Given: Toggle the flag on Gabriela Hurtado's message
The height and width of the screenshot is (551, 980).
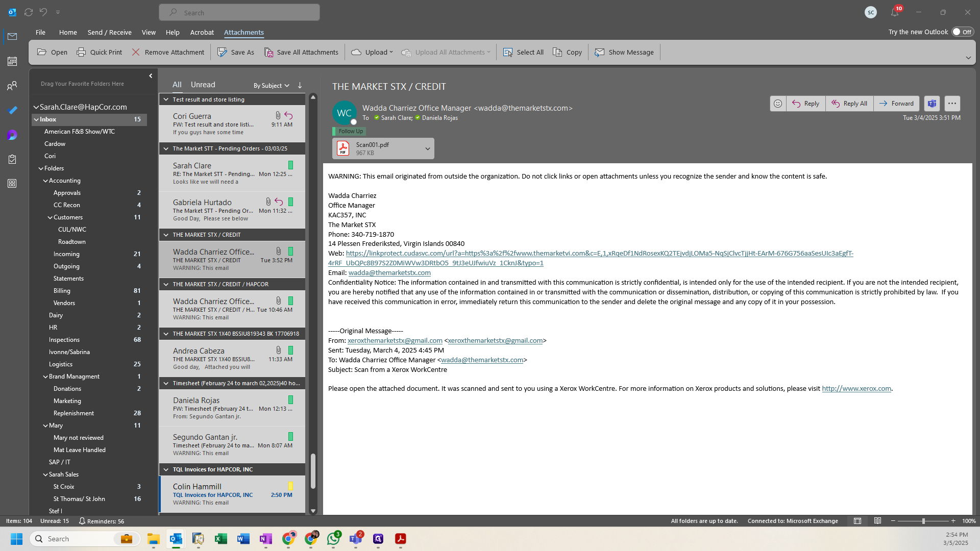Looking at the screenshot, I should point(290,202).
